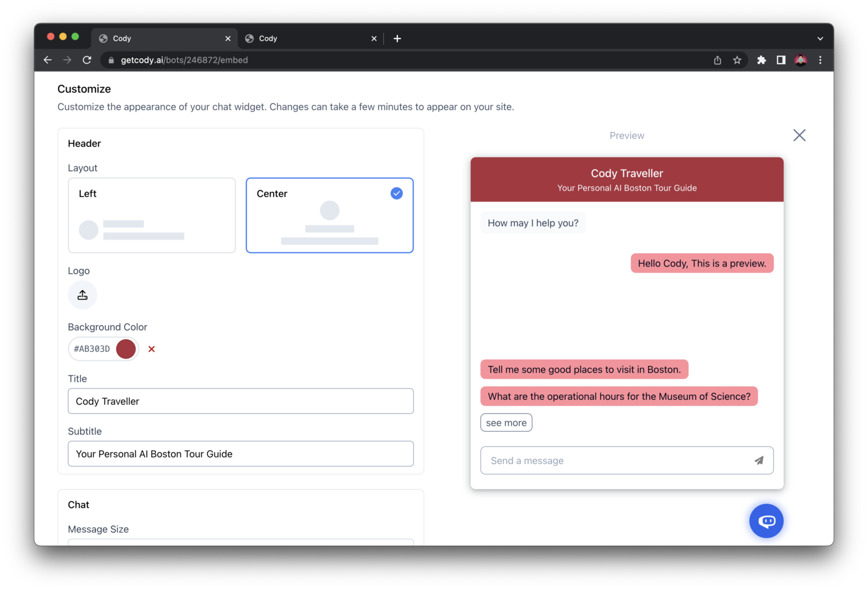Open a new browser tab
This screenshot has width=868, height=591.
coord(397,38)
